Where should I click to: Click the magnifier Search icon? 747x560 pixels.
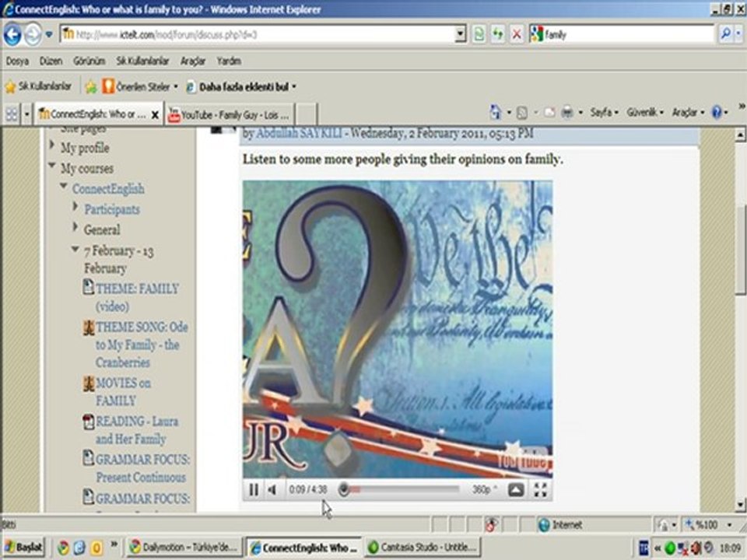coord(725,33)
